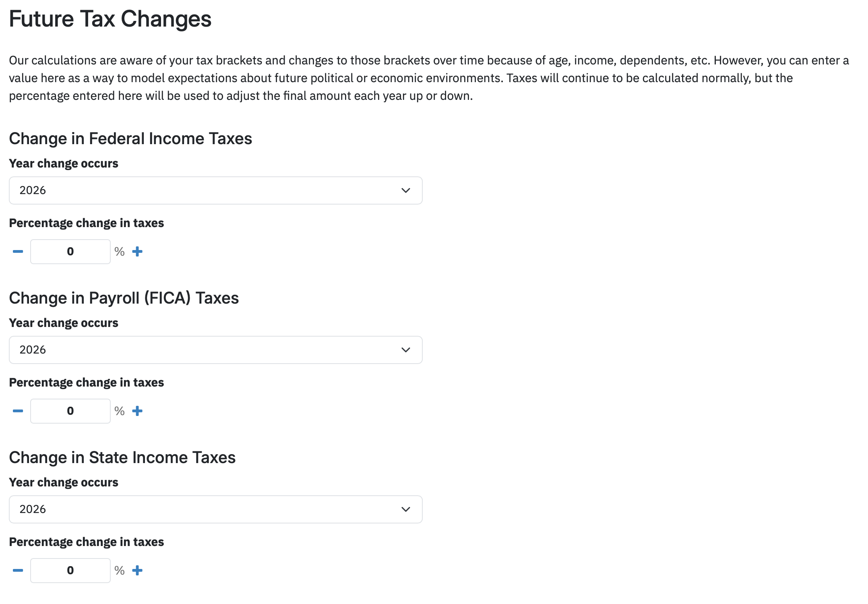Click chevron arrow in Federal year selector
Screen dimensions: 868x604
(406, 190)
